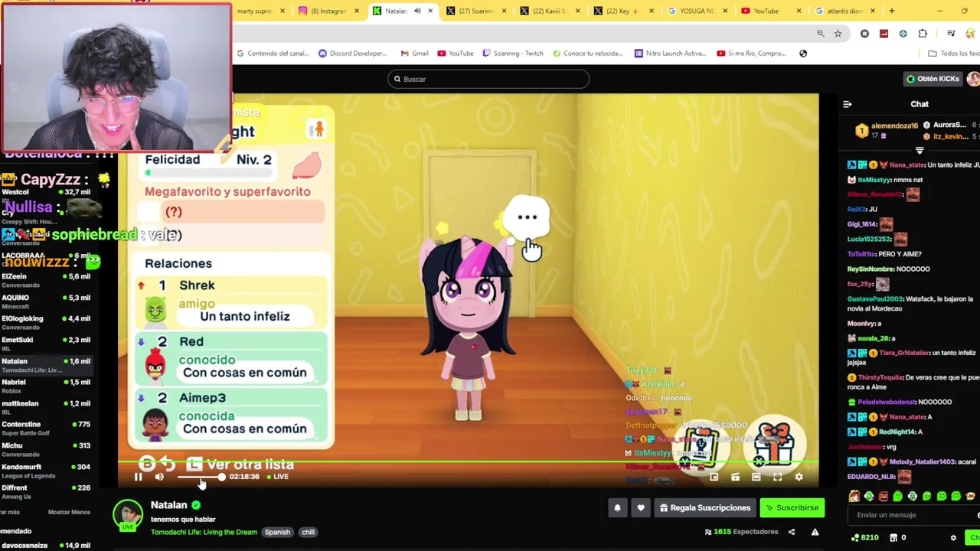This screenshot has width=980, height=551.
Task: Open the Gmail bookmark
Action: 414,54
